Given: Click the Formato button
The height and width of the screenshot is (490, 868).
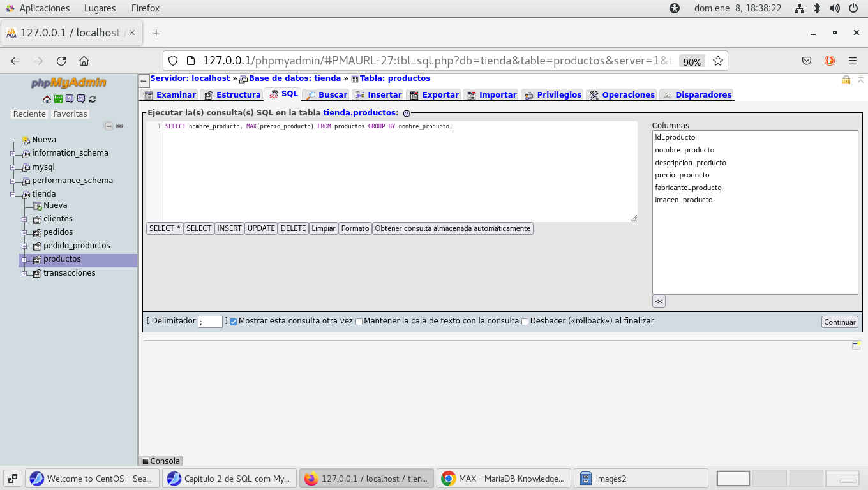Looking at the screenshot, I should [x=355, y=228].
